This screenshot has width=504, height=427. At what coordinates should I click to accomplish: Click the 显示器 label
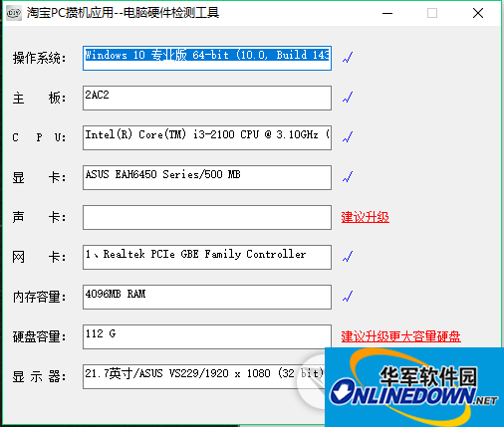(39, 376)
